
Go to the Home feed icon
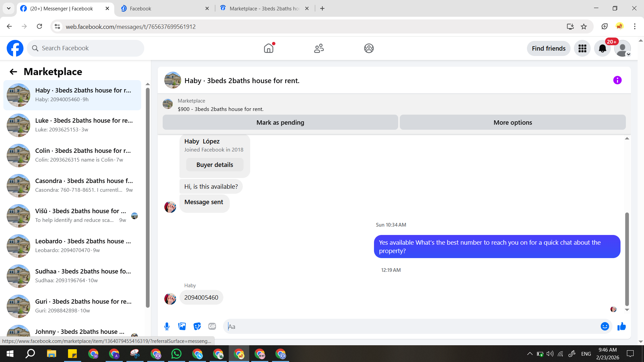click(269, 48)
